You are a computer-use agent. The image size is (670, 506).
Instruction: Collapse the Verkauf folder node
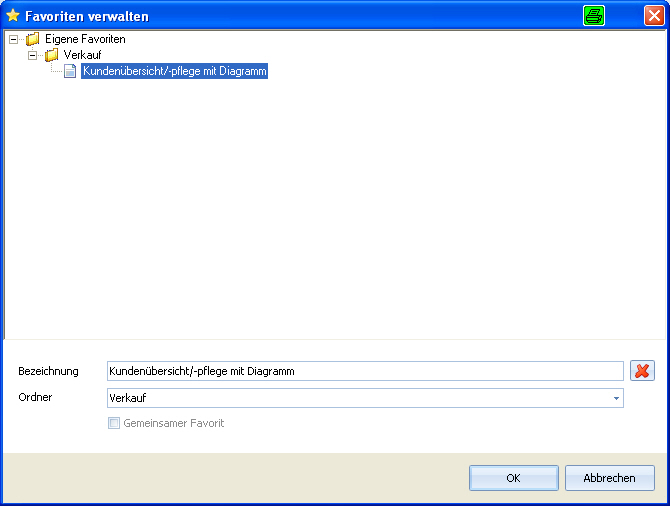(32, 55)
